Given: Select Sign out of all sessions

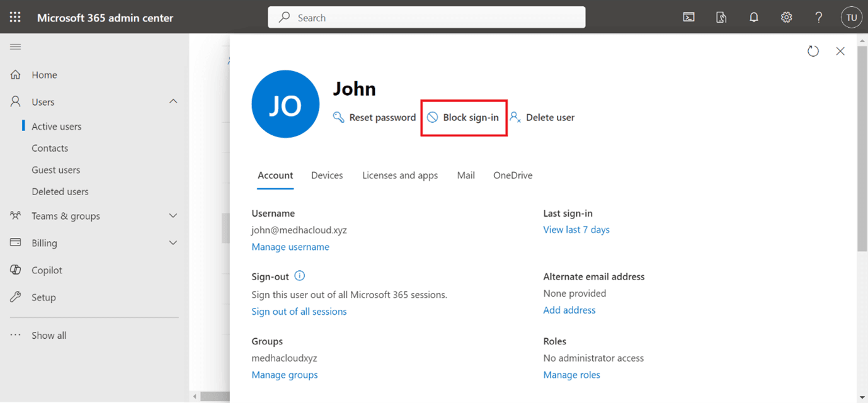Looking at the screenshot, I should click(299, 311).
